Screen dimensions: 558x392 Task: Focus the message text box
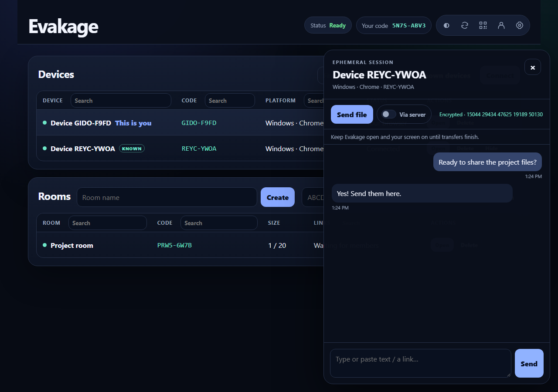coord(421,363)
